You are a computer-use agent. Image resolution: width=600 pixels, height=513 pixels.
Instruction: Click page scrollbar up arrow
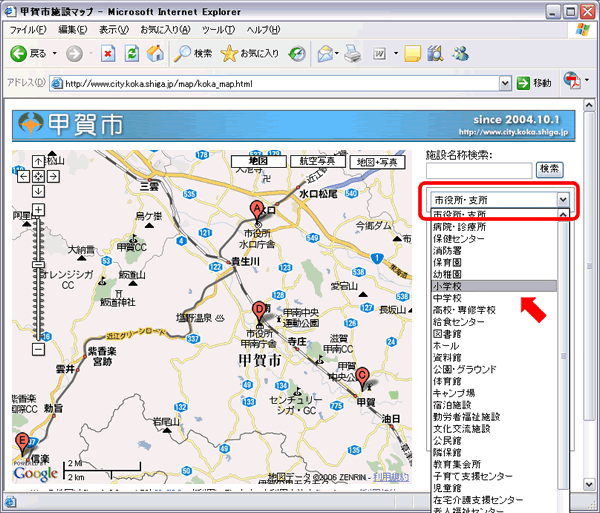point(590,105)
